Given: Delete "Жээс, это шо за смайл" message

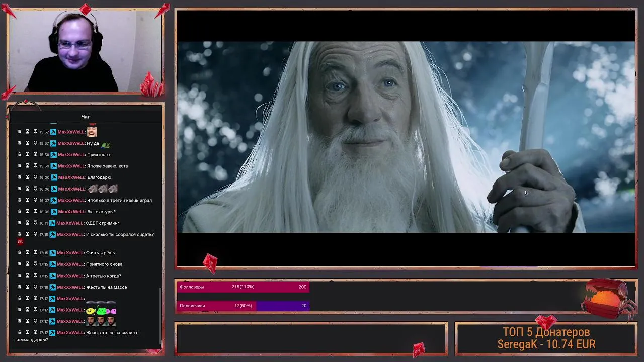Looking at the screenshot, I should (x=20, y=332).
